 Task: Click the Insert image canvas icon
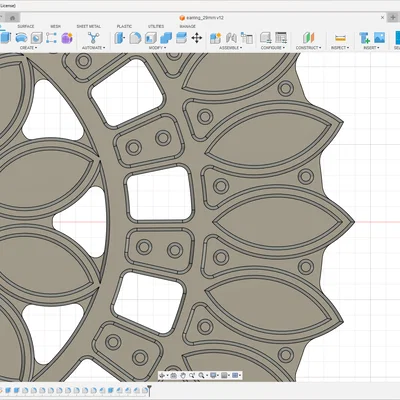pos(379,38)
